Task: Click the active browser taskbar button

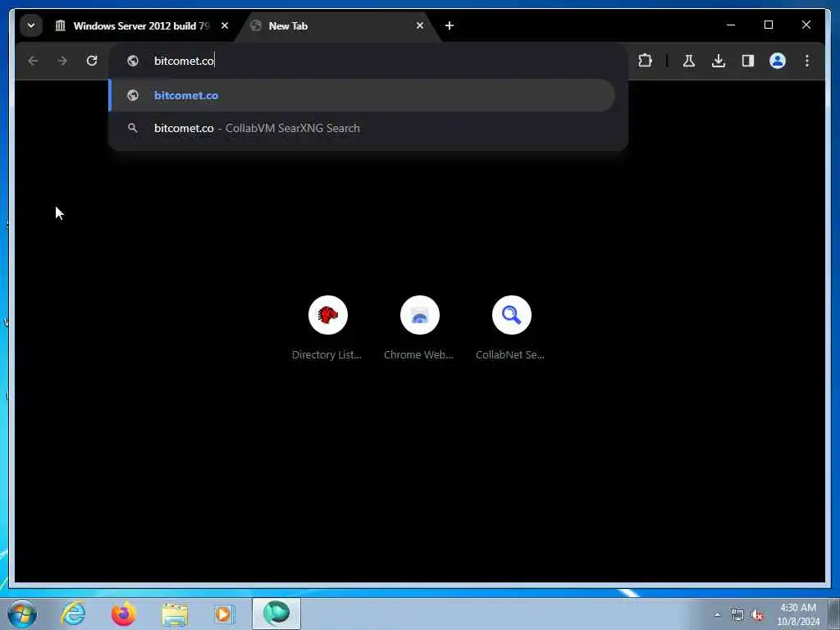Action: pos(276,614)
